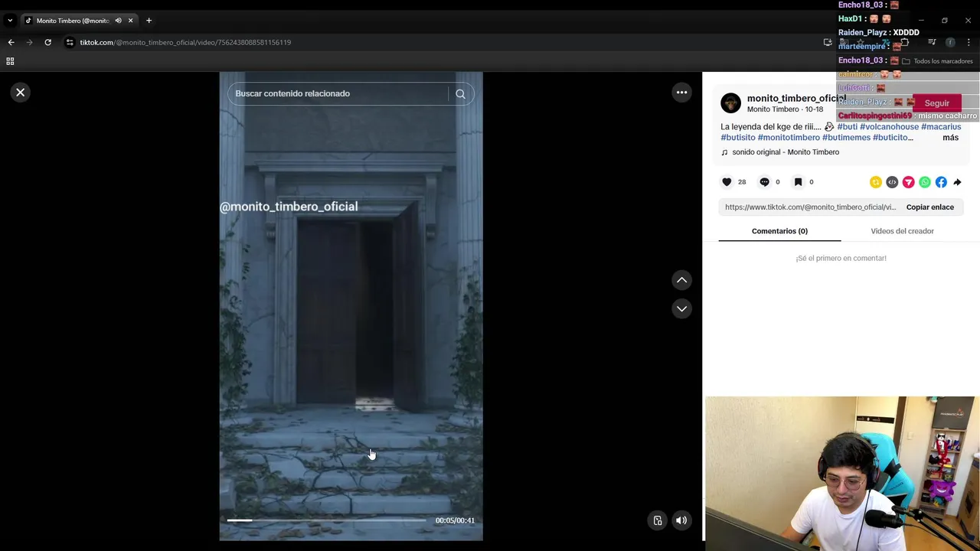Open more share options arrow
This screenshot has width=980, height=551.
coord(957,182)
